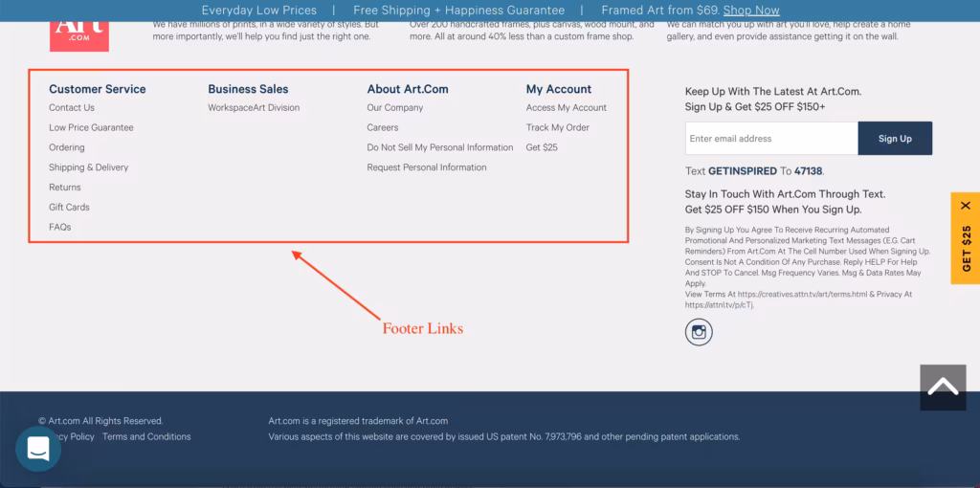This screenshot has height=488, width=980.
Task: Click the attnl.tv privacy URL text
Action: tap(719, 305)
